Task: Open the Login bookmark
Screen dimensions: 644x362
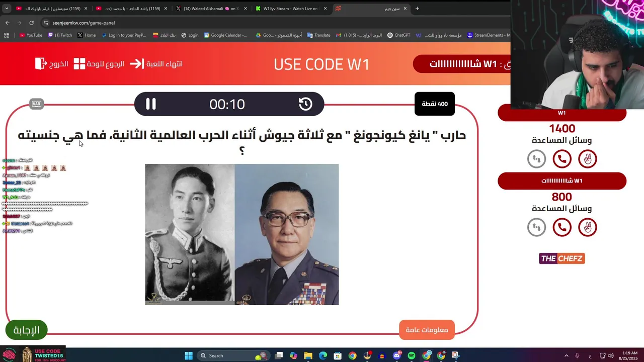Action: pyautogui.click(x=190, y=35)
